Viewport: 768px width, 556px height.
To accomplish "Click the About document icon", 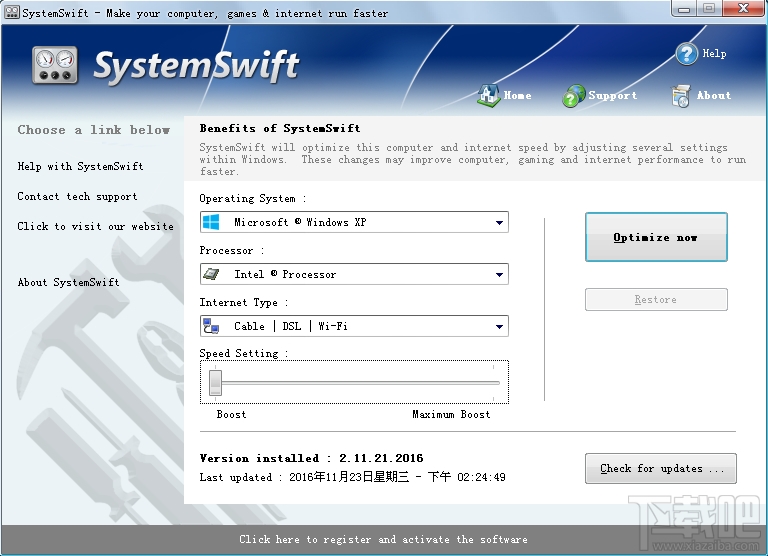I will 681,96.
